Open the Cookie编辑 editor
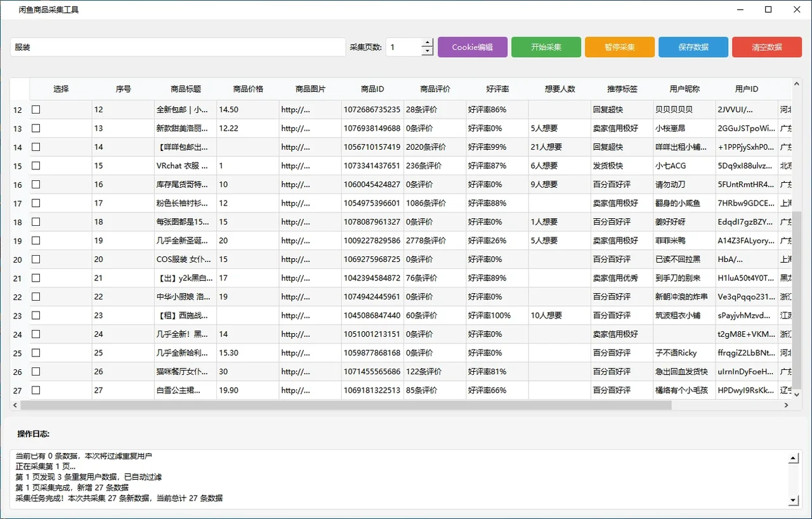Viewport: 812px width, 519px height. pyautogui.click(x=473, y=47)
